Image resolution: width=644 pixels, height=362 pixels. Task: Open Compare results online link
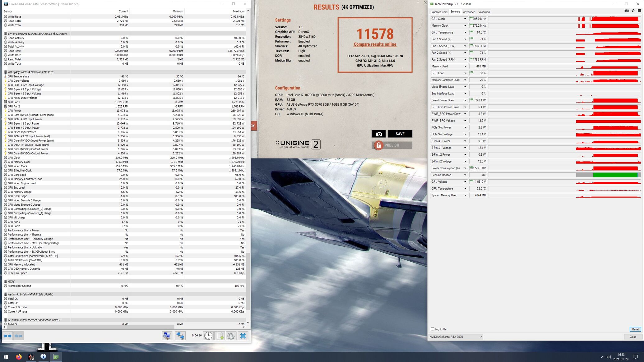(375, 44)
